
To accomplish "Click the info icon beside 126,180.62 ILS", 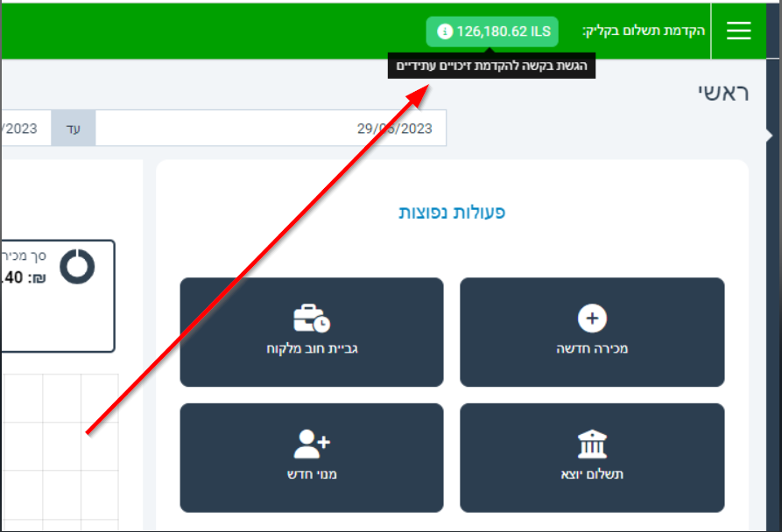I will point(444,31).
